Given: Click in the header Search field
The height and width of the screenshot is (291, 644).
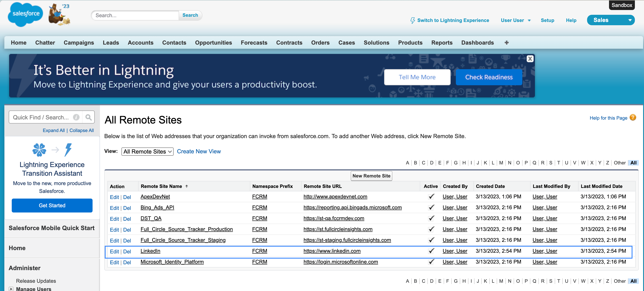Looking at the screenshot, I should click(135, 15).
